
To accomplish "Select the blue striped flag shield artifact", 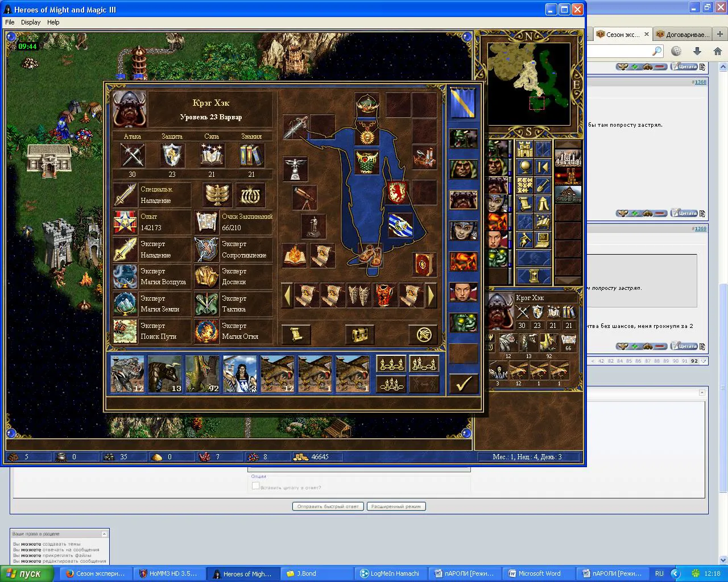I will coord(400,225).
